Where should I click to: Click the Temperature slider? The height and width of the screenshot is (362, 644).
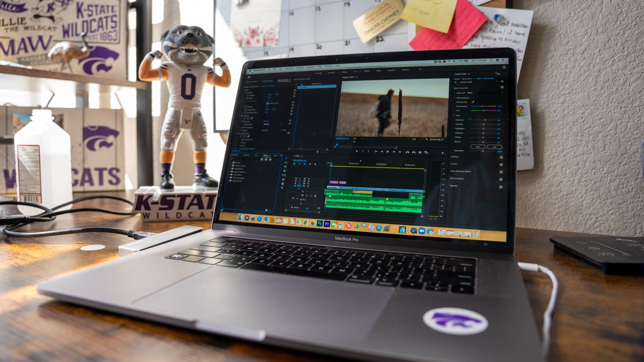[x=484, y=106]
